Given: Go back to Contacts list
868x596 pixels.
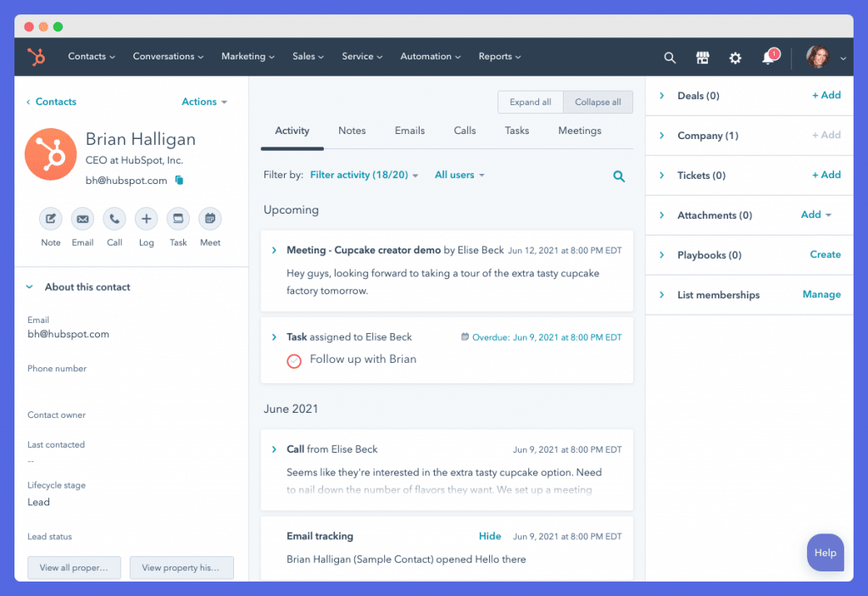Looking at the screenshot, I should tap(51, 102).
